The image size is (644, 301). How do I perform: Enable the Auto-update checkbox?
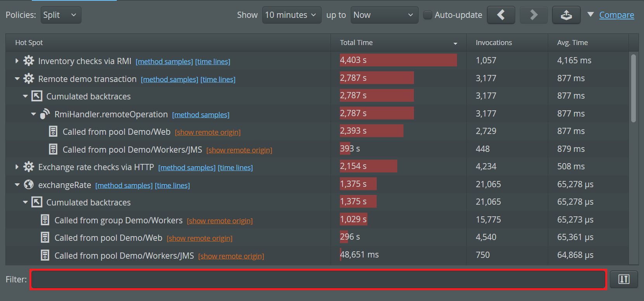pyautogui.click(x=428, y=15)
